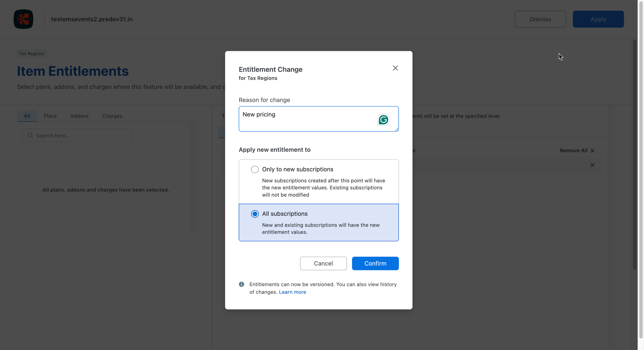Click the Dismiss button
The height and width of the screenshot is (350, 644).
tap(540, 19)
